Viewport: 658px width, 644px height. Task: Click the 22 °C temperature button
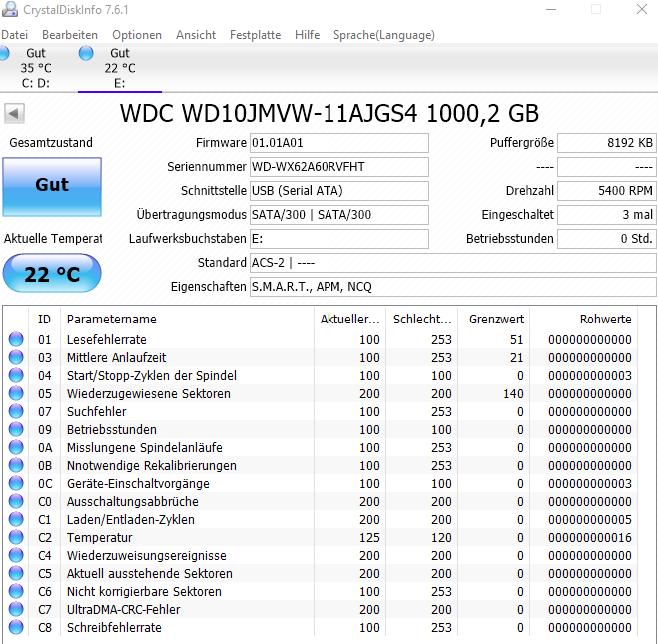point(52,273)
